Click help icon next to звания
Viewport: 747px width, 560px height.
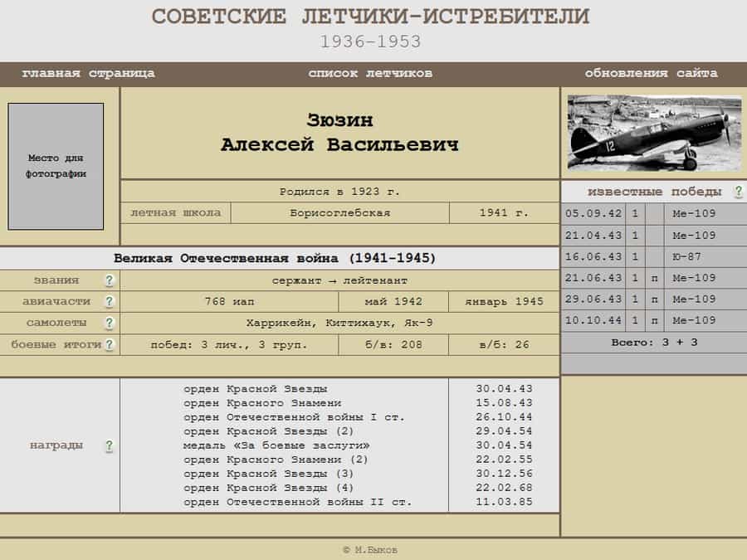pyautogui.click(x=109, y=280)
